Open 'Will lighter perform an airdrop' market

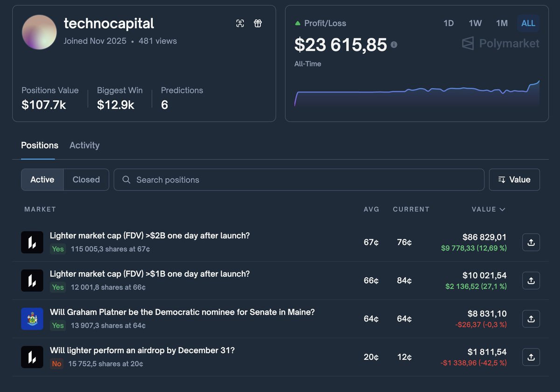click(142, 350)
